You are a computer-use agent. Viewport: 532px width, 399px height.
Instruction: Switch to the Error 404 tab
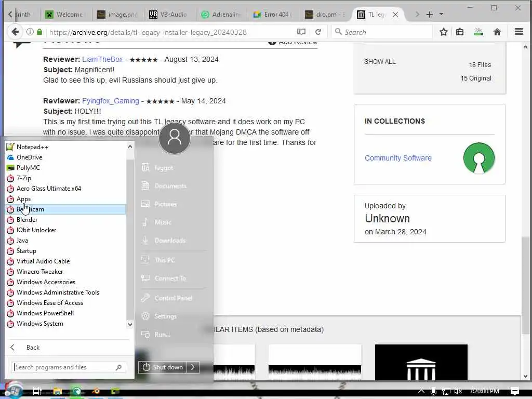coord(273,14)
